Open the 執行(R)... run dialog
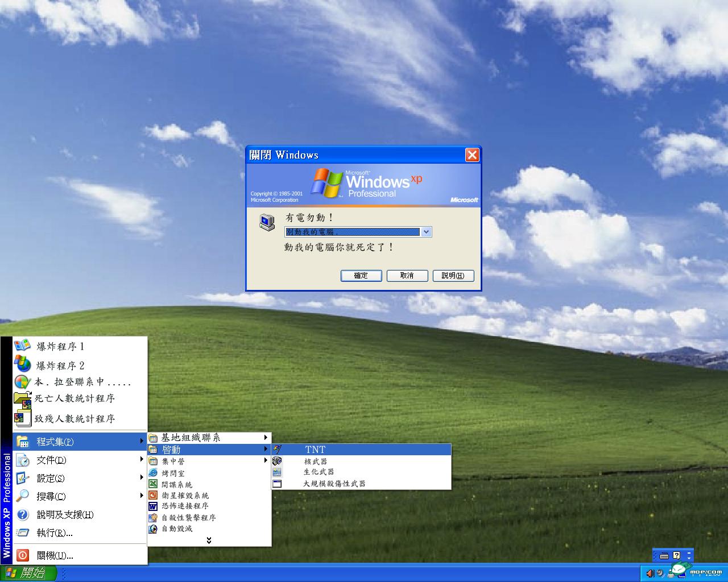This screenshot has height=582, width=728. (80, 533)
